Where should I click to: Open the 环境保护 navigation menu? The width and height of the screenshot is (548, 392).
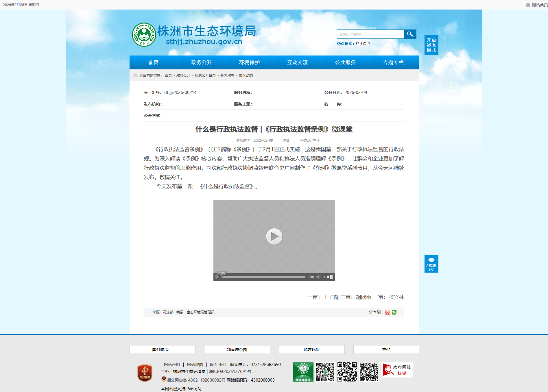pos(249,62)
